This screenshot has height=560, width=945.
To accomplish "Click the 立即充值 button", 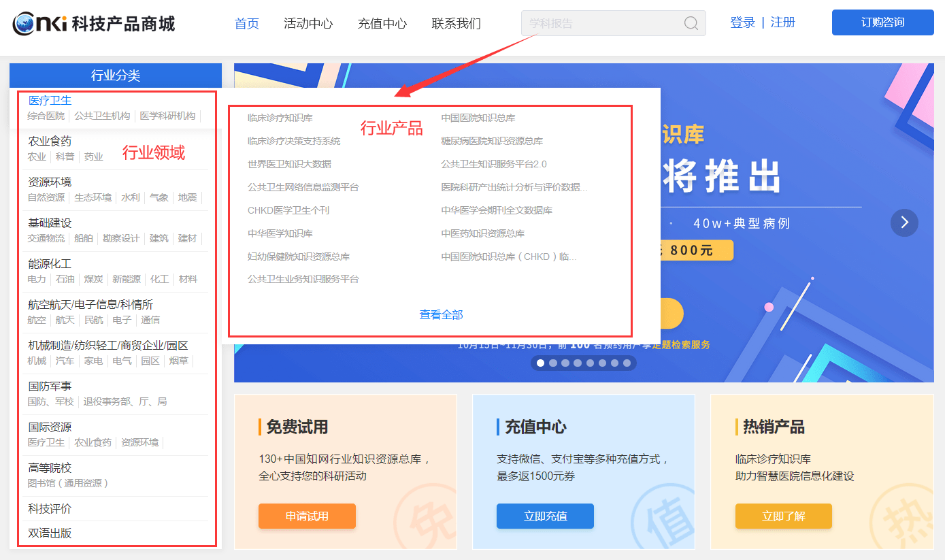I will click(x=545, y=516).
